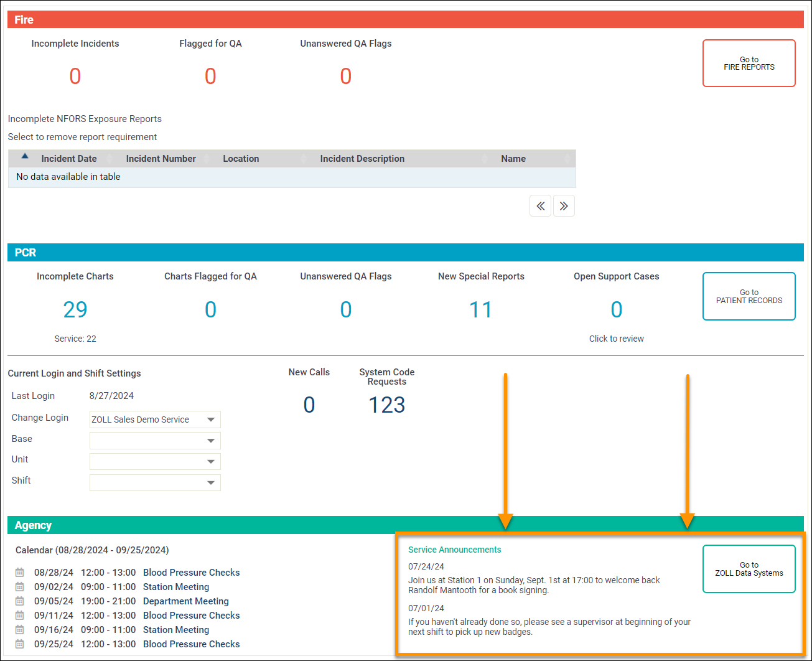Expand the Base dropdown
The width and height of the screenshot is (812, 661).
(155, 441)
